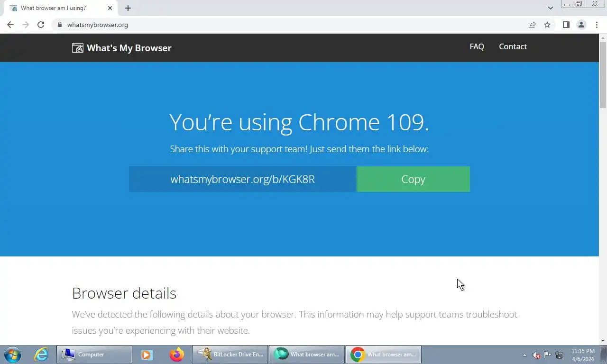Open the Action Center flag icon
The width and height of the screenshot is (607, 364).
[x=548, y=355]
